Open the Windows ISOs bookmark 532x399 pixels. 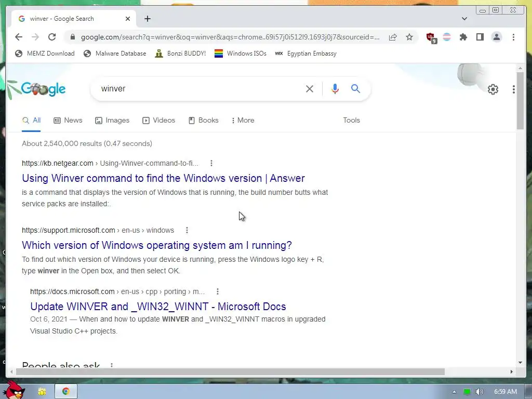click(240, 54)
